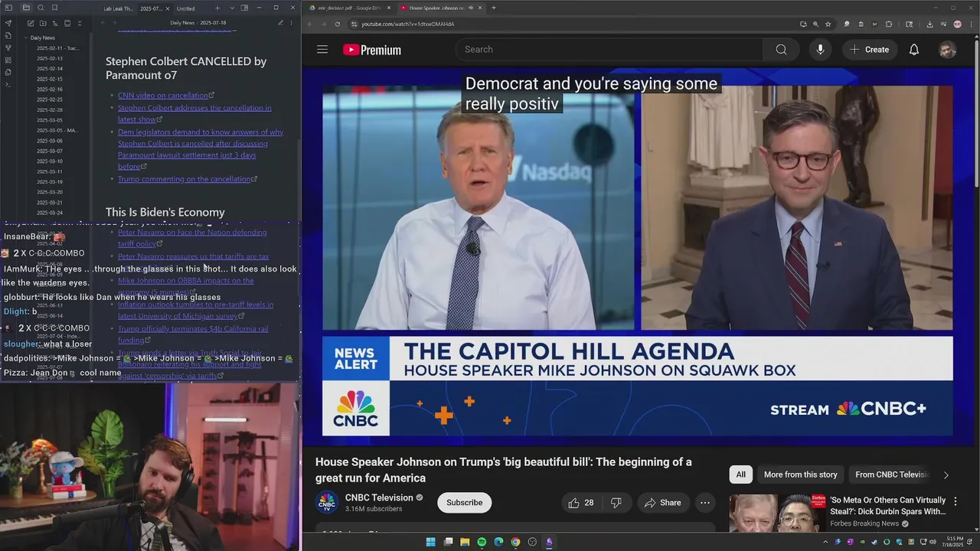Click the YouTube search magnifier button
The image size is (980, 551).
(x=781, y=49)
